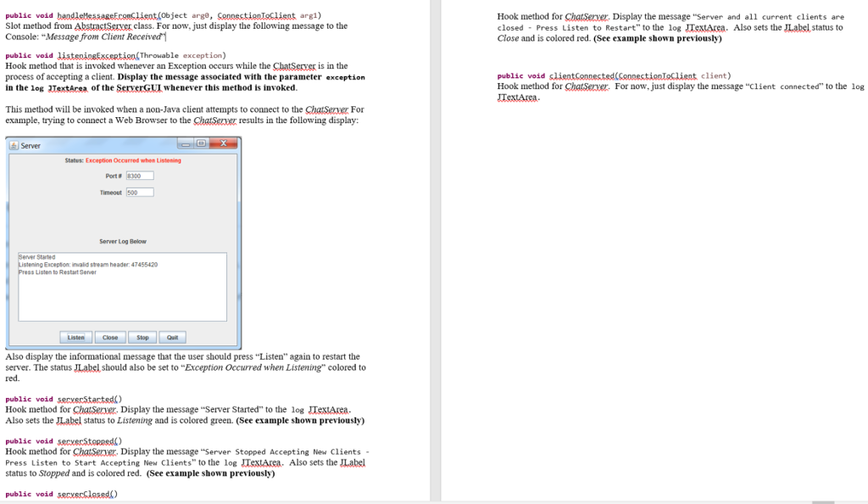The width and height of the screenshot is (868, 504).
Task: Click the Server Started line in the log
Action: (38, 256)
